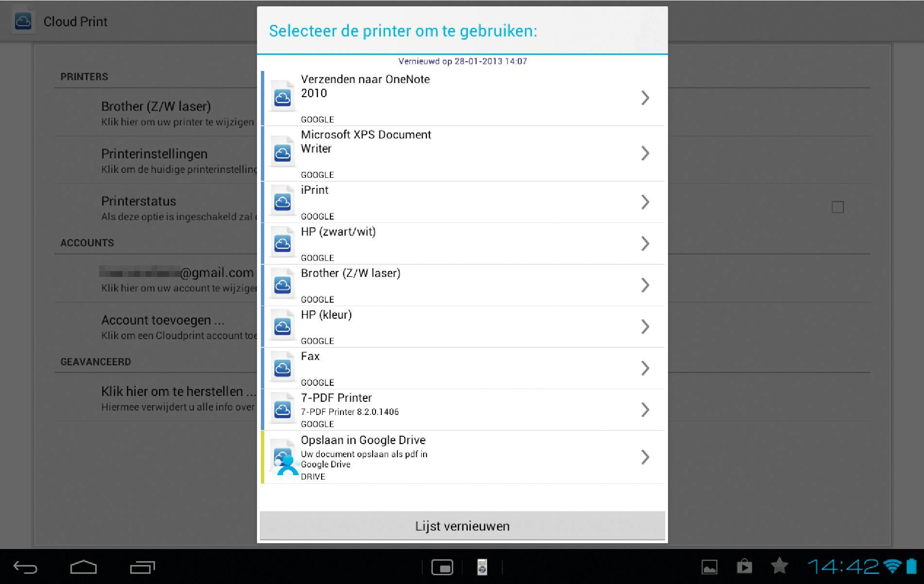Tap the star notification icon
Viewport: 924px width, 584px height.
pyautogui.click(x=779, y=566)
